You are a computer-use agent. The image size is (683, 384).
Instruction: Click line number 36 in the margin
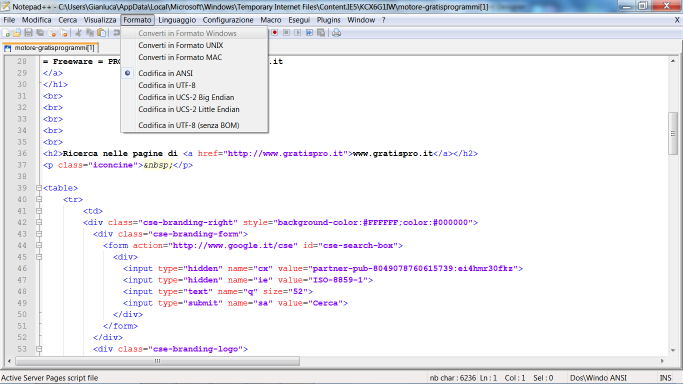click(x=22, y=153)
